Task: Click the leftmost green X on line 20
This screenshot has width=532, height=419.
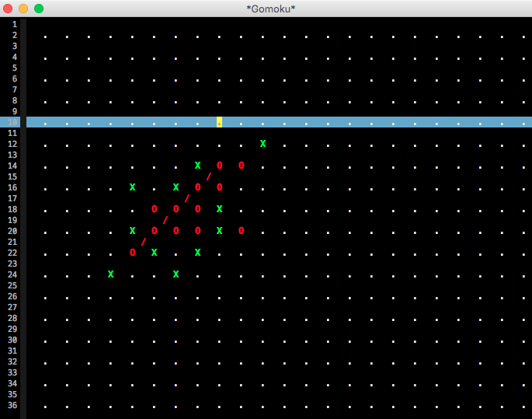Action: 133,231
